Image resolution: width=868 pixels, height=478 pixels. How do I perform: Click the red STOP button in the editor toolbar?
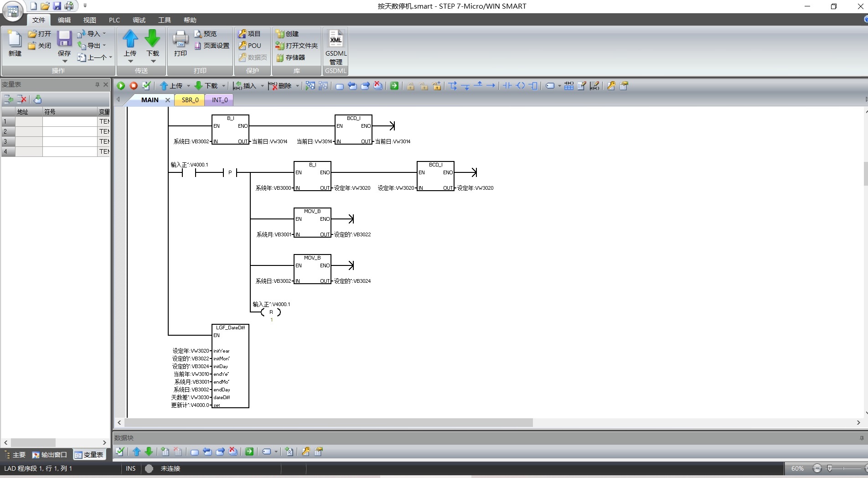tap(134, 86)
